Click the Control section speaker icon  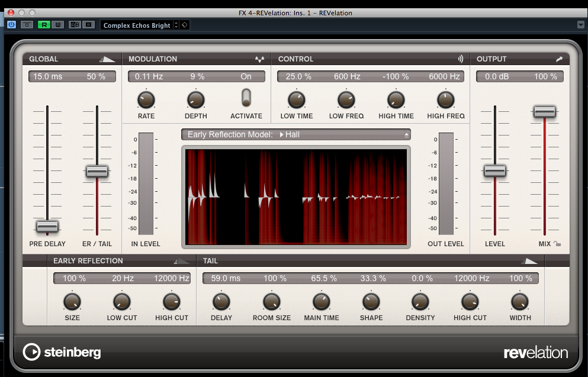(461, 59)
